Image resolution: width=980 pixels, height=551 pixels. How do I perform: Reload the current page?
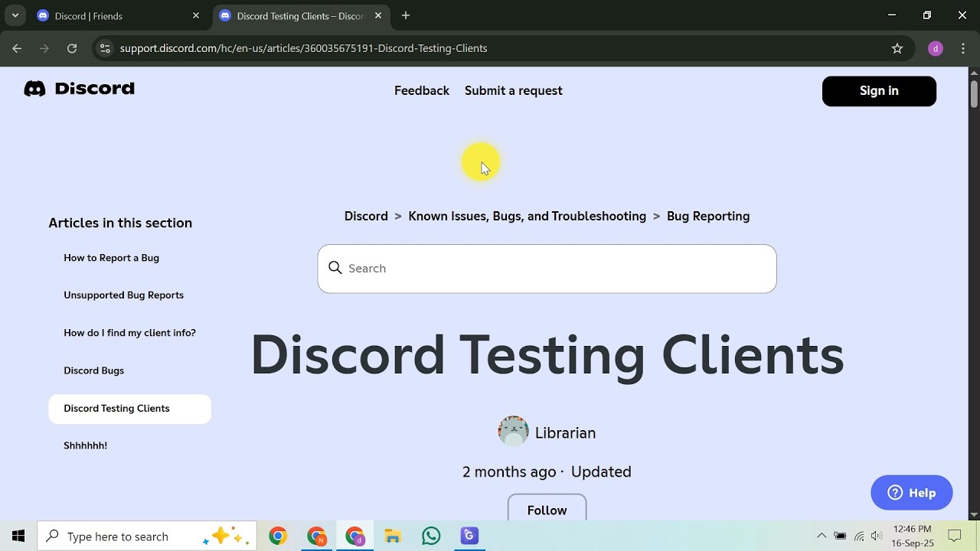[x=72, y=48]
